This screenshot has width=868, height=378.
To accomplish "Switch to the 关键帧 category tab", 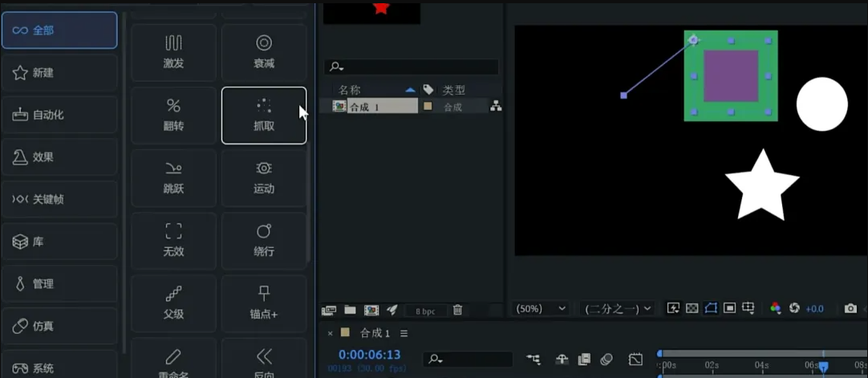I will [59, 199].
